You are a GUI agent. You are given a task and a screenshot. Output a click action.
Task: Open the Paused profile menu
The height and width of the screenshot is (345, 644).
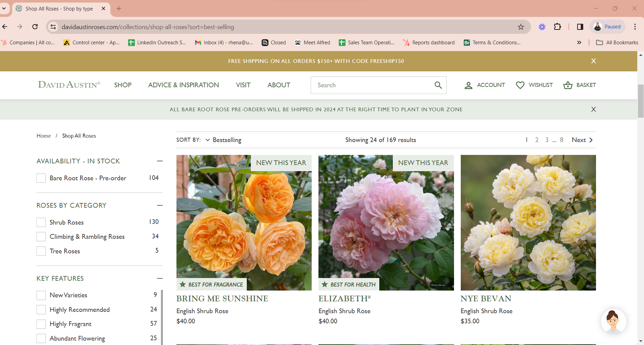(x=607, y=27)
